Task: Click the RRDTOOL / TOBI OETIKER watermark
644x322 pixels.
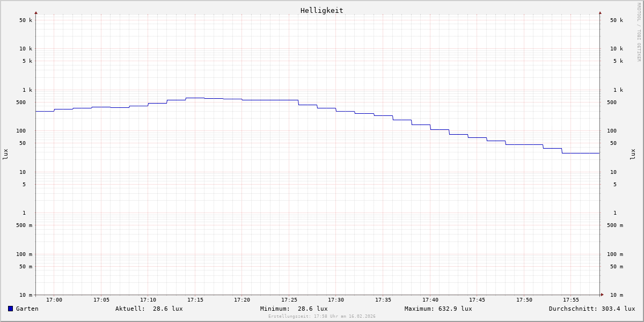Action: pyautogui.click(x=639, y=32)
